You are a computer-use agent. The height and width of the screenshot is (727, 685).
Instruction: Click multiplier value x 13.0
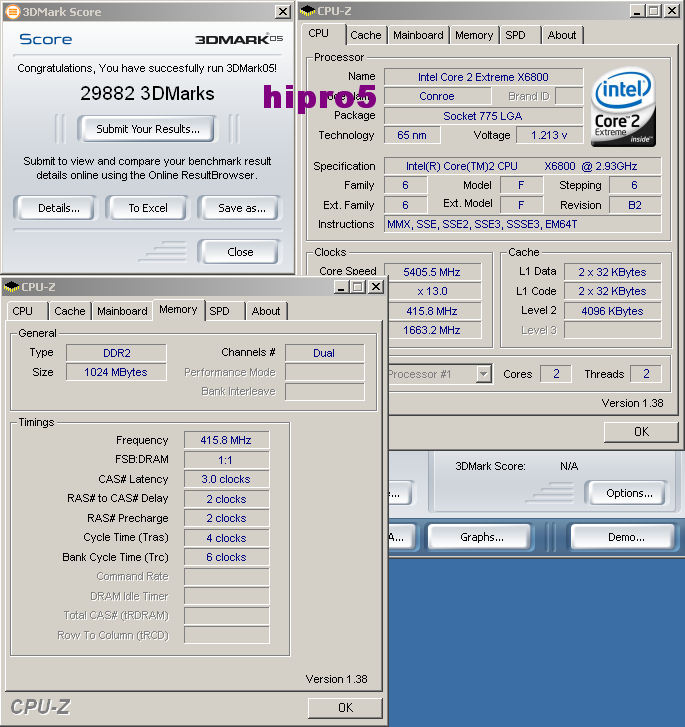click(x=434, y=291)
